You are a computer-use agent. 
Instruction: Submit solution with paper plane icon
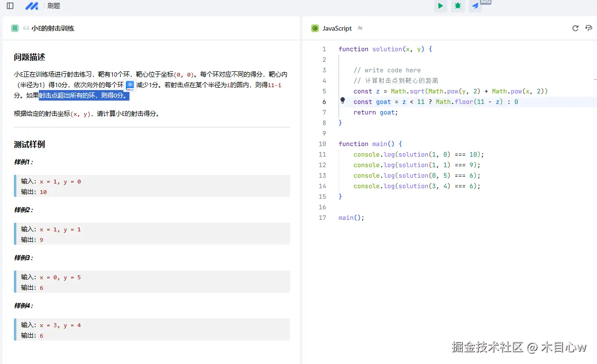pyautogui.click(x=475, y=6)
